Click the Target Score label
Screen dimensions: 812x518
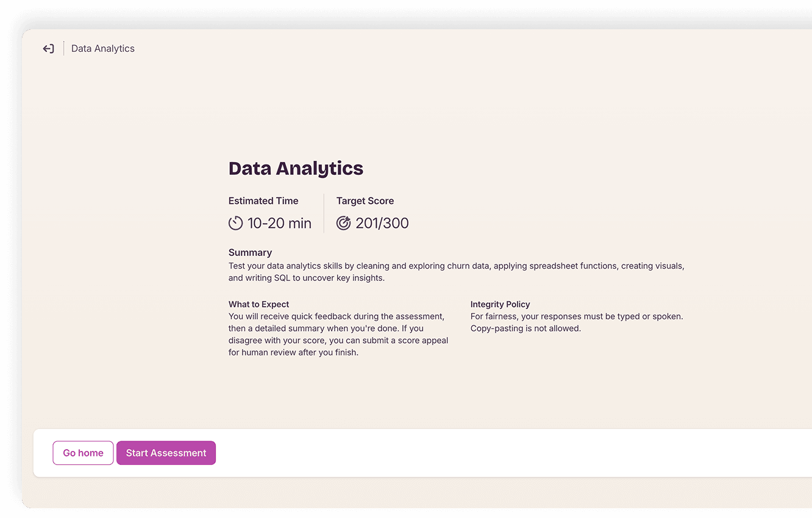[x=365, y=200]
